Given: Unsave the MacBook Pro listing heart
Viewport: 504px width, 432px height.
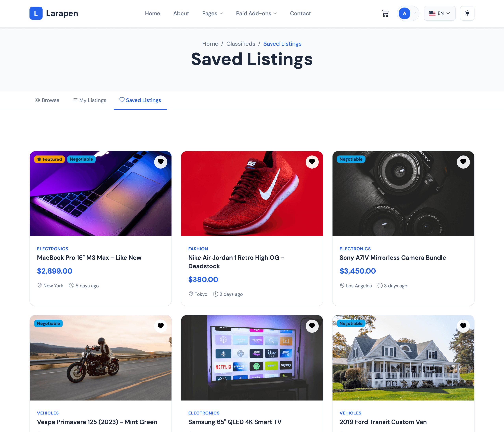Looking at the screenshot, I should [160, 162].
